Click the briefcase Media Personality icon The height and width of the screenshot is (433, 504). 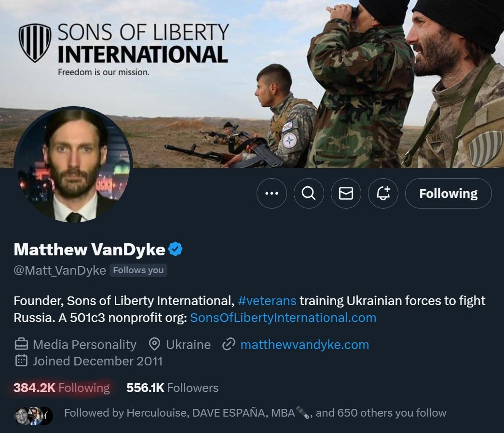pos(22,344)
